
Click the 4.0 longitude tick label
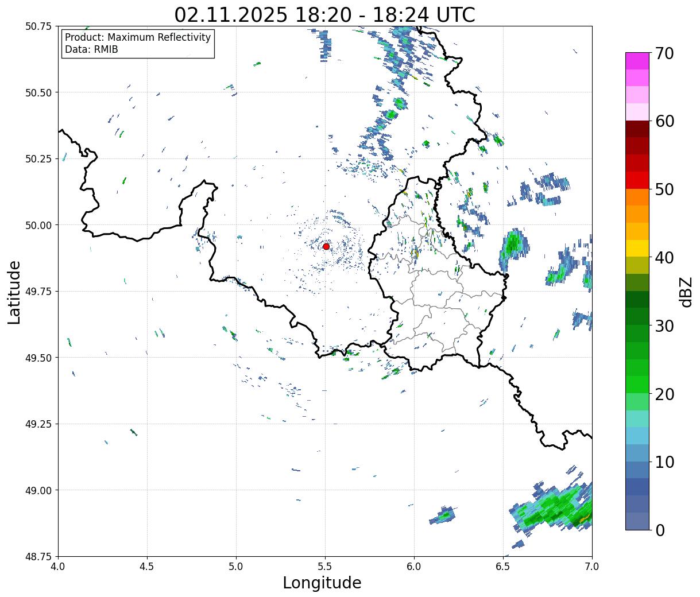click(x=58, y=567)
